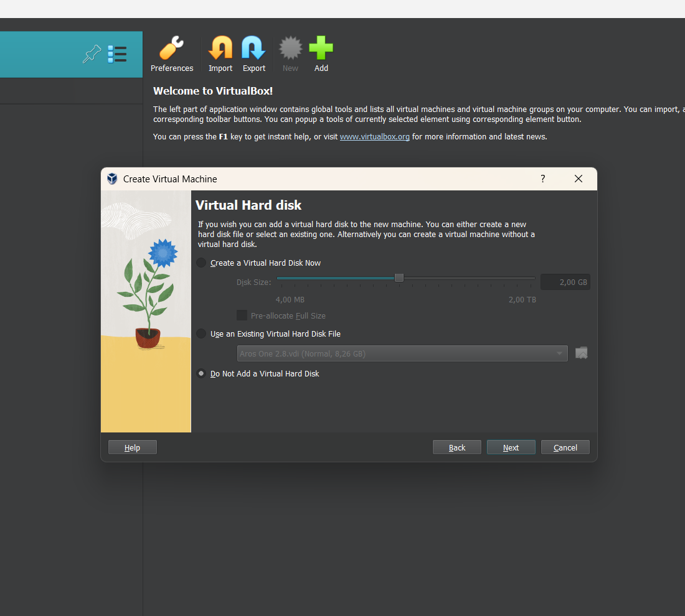
Task: Close the Create Virtual Machine dialog
Action: point(579,179)
